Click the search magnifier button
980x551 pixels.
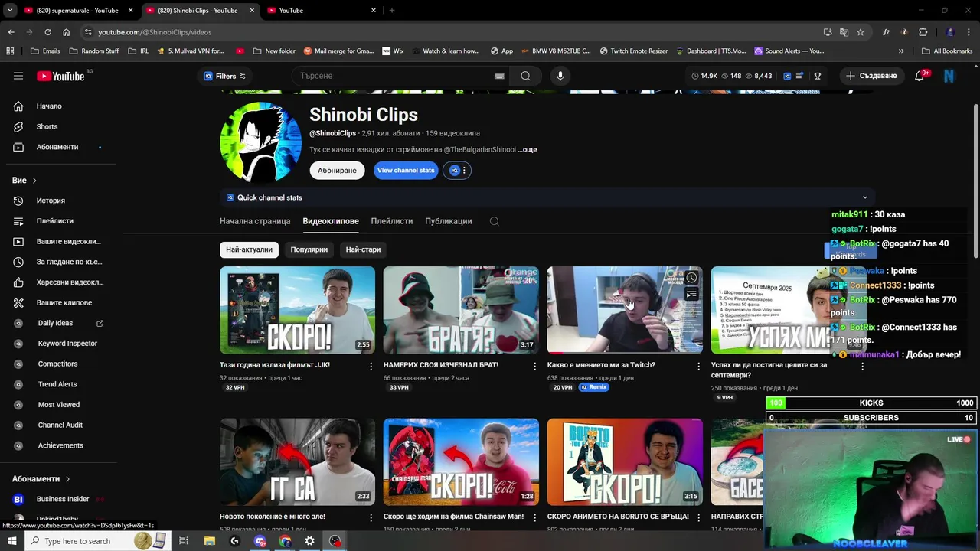pos(525,76)
